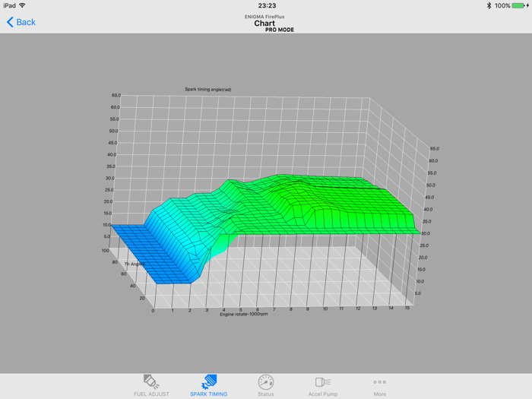Tap the iPad label in status bar
The height and width of the screenshot is (399, 532).
pos(9,5)
